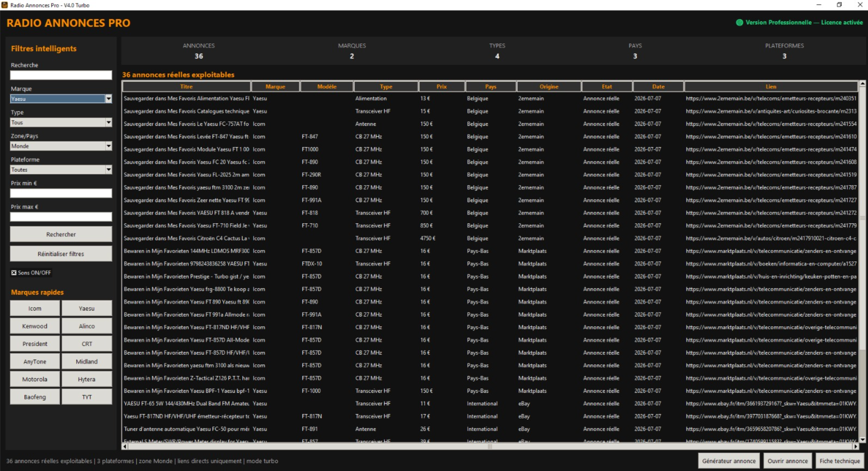Focus the Prix min € input
Viewport: 868px width, 471px height.
tap(61, 193)
